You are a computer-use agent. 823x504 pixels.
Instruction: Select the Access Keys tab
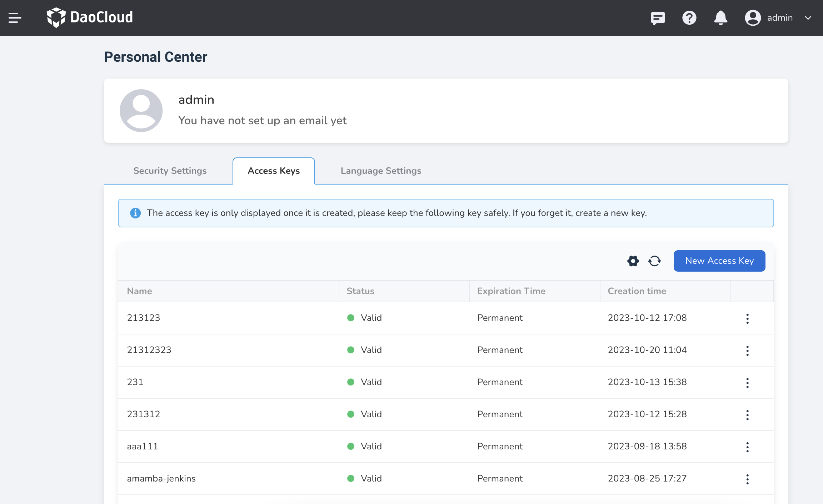(274, 171)
